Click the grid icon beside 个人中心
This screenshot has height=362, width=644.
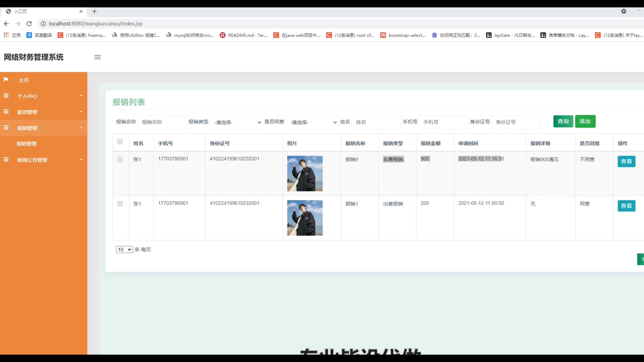coord(6,96)
